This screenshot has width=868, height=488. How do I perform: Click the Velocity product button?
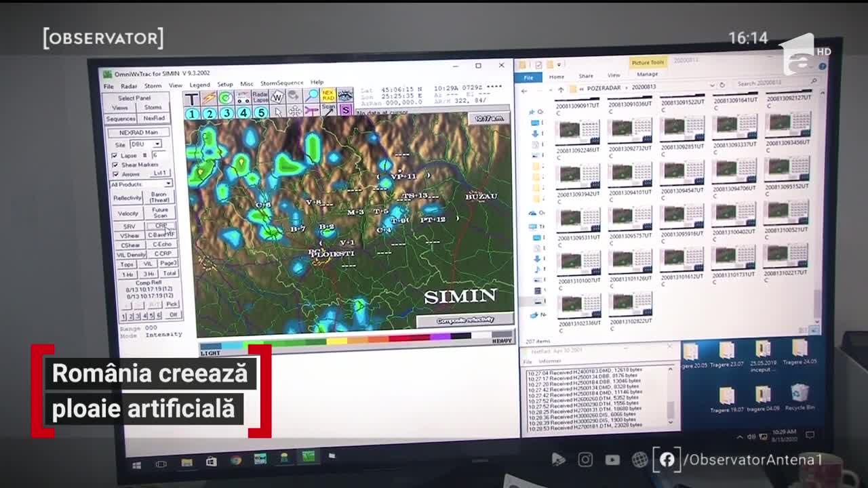127,213
